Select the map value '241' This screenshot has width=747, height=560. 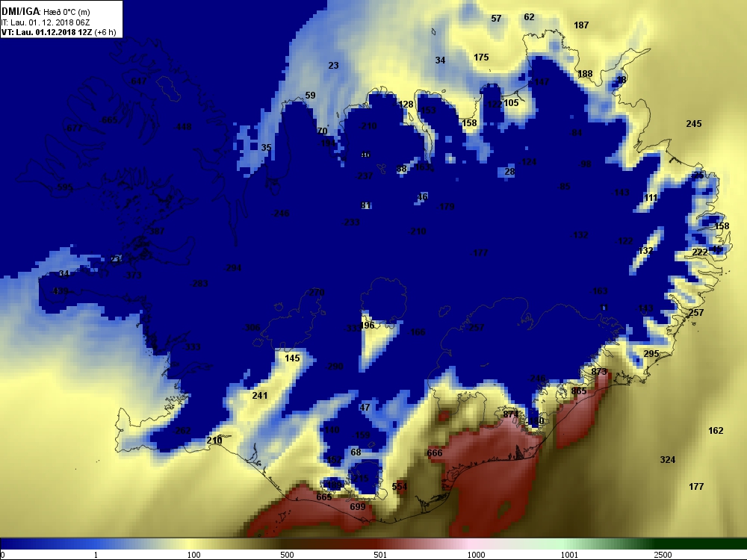click(x=260, y=395)
